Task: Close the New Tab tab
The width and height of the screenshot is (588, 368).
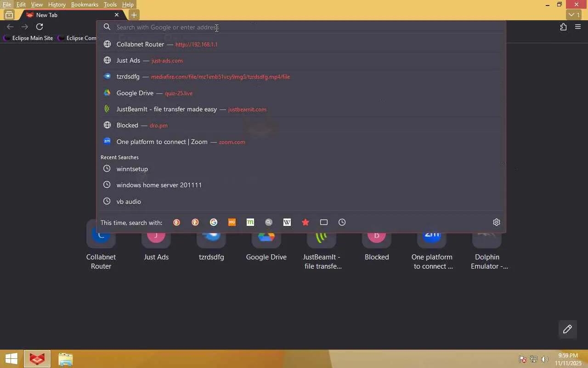Action: [x=117, y=15]
